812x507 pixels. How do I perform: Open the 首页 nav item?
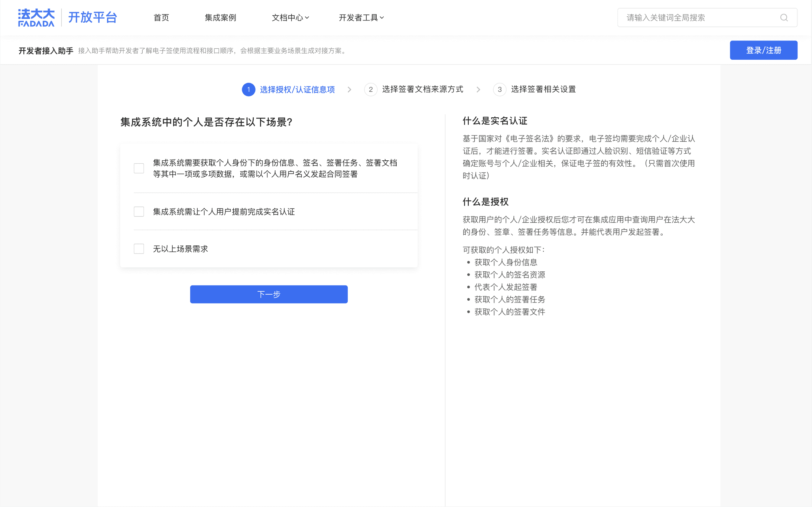pyautogui.click(x=161, y=17)
